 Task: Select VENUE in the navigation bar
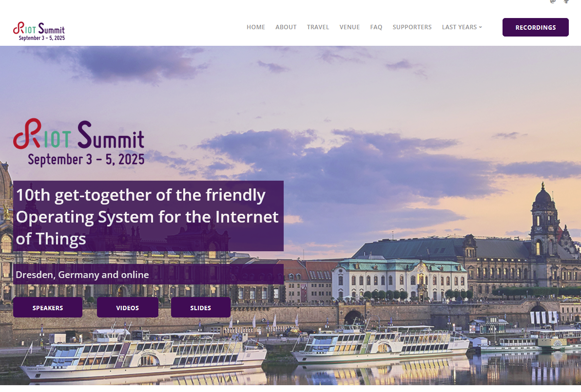[349, 27]
